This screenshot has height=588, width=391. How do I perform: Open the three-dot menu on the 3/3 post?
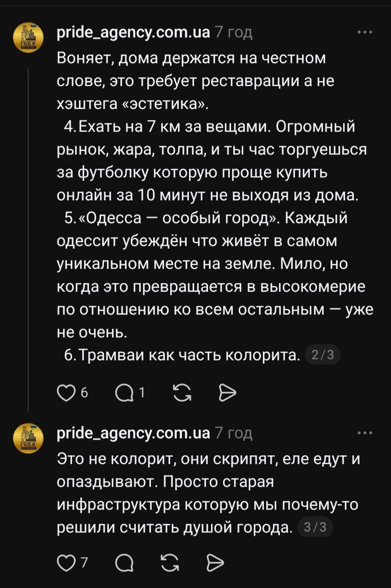(365, 433)
